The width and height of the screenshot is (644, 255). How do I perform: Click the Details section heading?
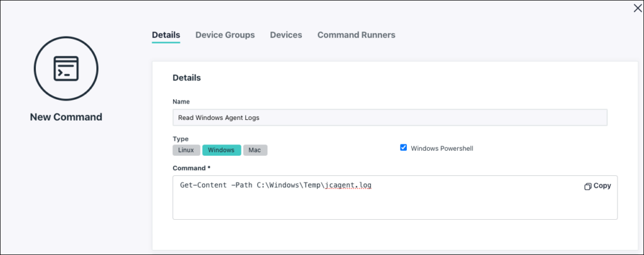[x=187, y=78]
